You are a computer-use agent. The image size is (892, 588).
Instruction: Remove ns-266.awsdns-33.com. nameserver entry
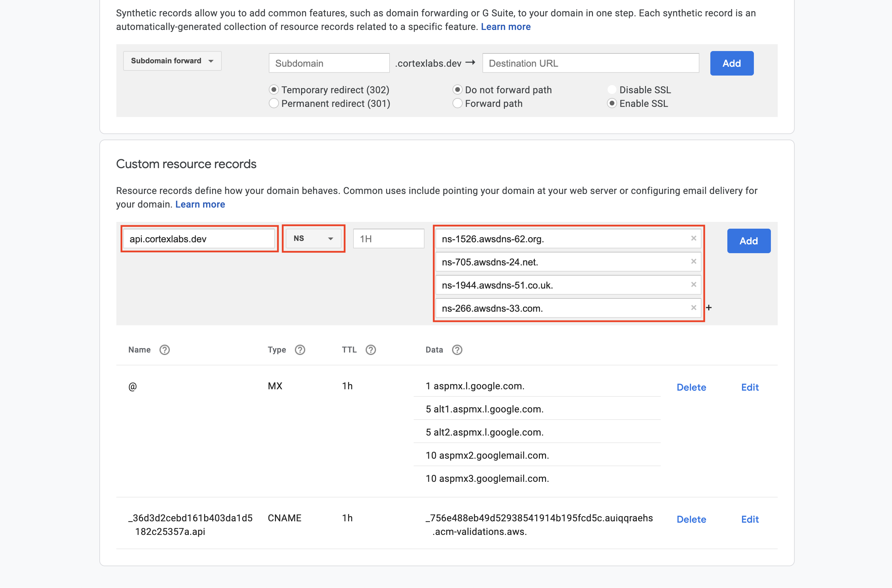[693, 308]
